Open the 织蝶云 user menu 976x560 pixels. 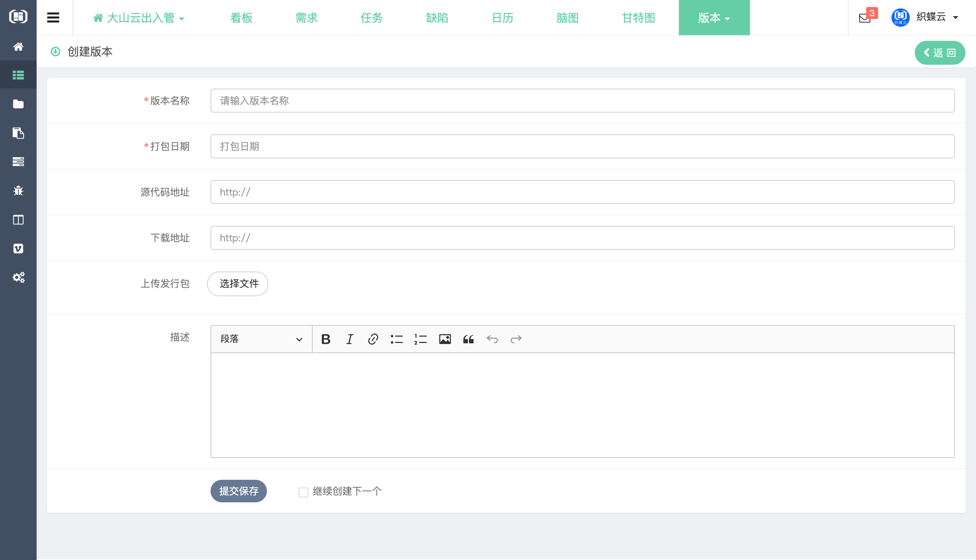[931, 17]
